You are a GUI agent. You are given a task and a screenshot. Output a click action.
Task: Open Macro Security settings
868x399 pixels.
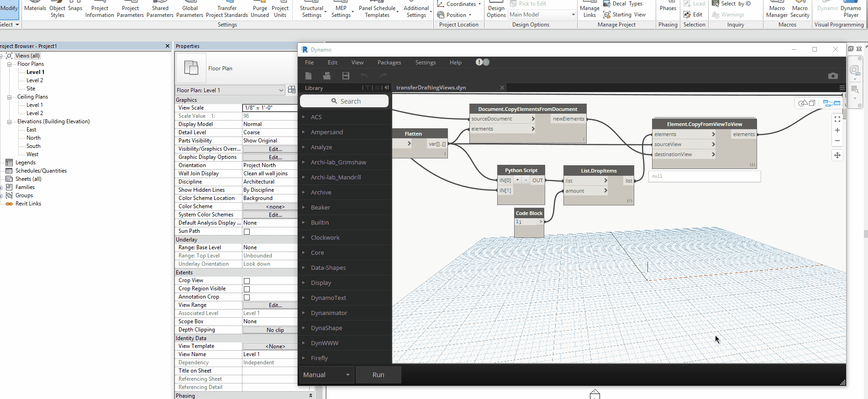coord(800,9)
